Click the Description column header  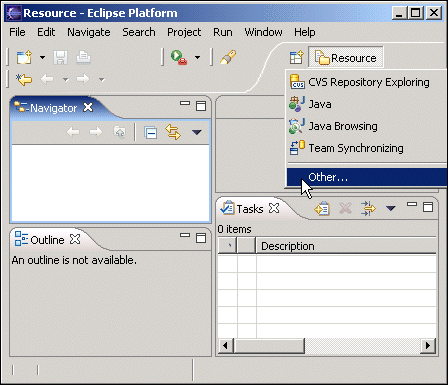[x=346, y=246]
